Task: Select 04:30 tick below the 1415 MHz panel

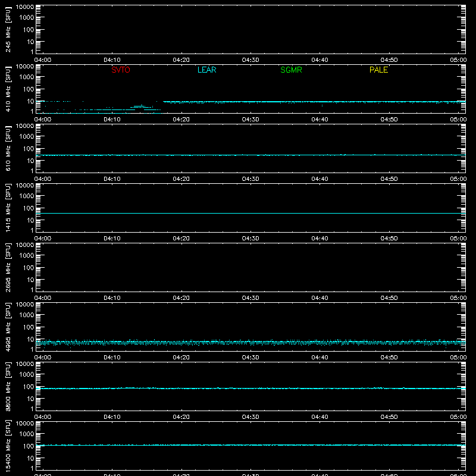Action: (x=250, y=239)
